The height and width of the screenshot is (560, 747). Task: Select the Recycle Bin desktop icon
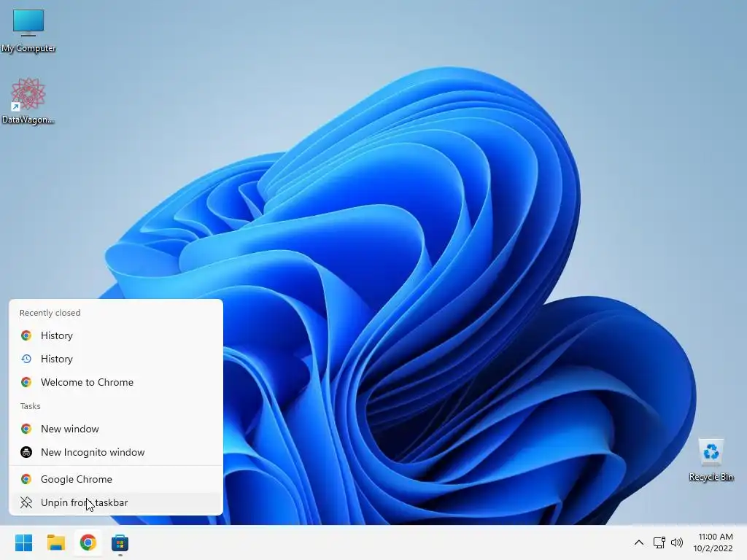pos(711,460)
